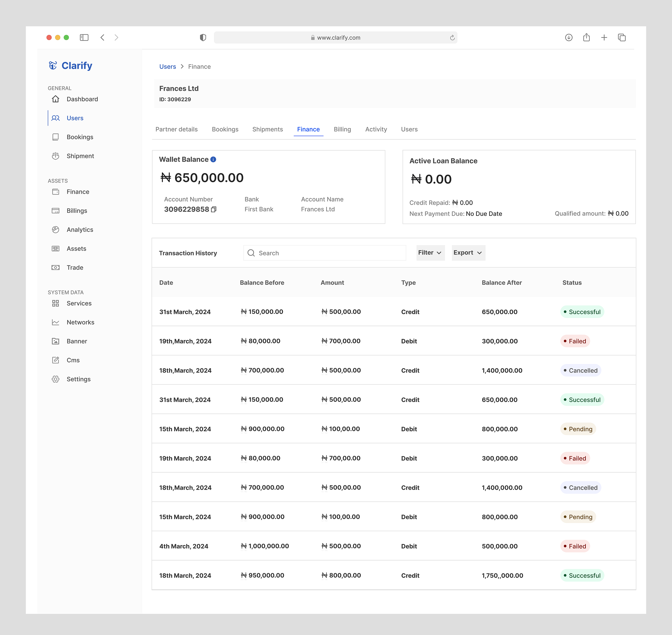Select the Trade sidebar icon
This screenshot has height=635, width=672.
pyautogui.click(x=55, y=267)
